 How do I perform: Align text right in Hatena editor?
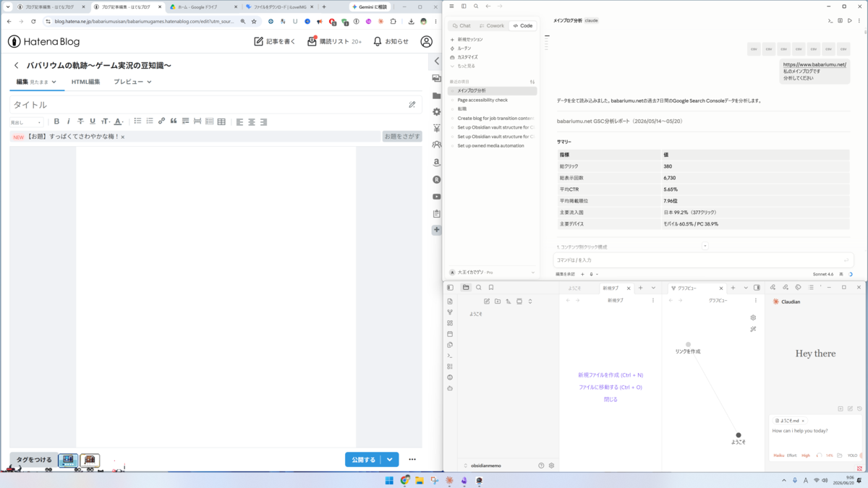click(263, 121)
